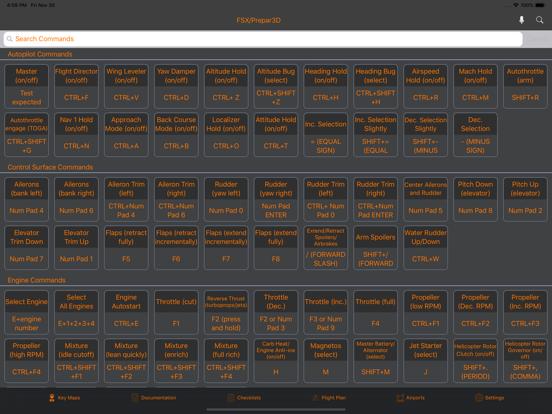The height and width of the screenshot is (414, 552).
Task: Tap Flaps (extend fully) F8 card
Action: tap(276, 248)
